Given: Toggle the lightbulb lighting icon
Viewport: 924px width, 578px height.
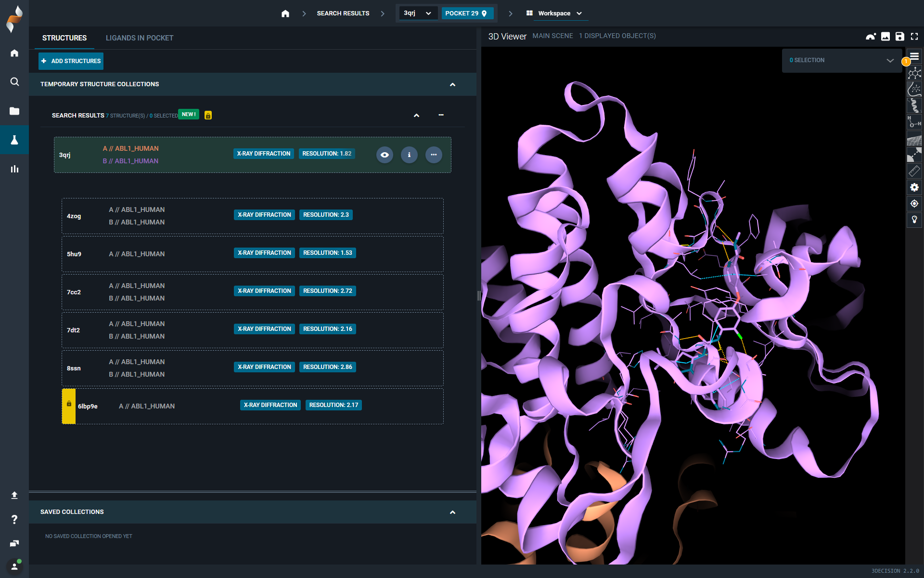Looking at the screenshot, I should pos(914,220).
